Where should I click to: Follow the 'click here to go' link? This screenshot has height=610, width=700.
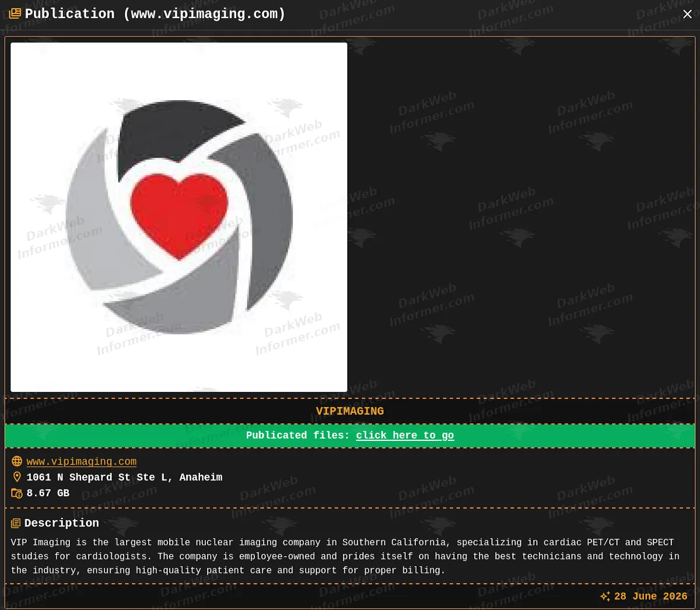coord(405,435)
